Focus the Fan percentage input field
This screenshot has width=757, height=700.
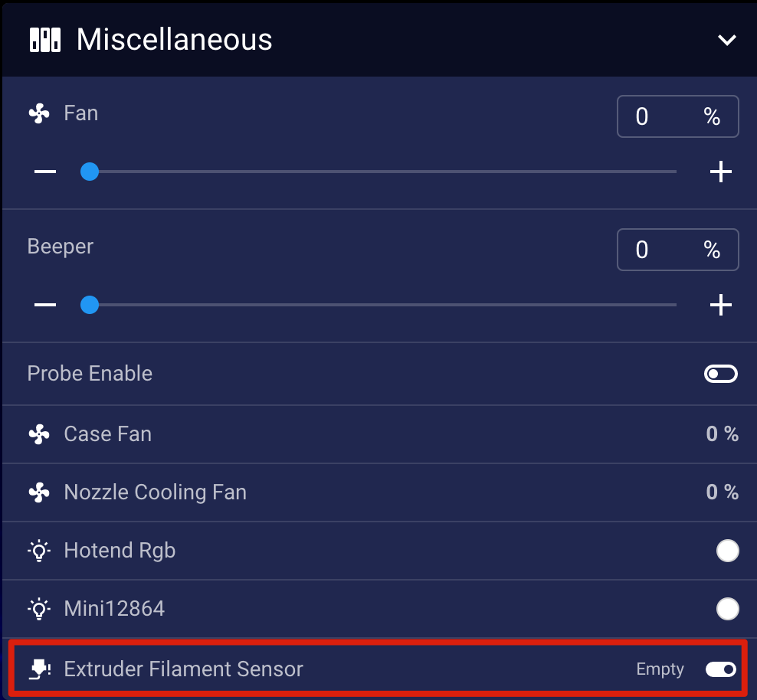[659, 116]
